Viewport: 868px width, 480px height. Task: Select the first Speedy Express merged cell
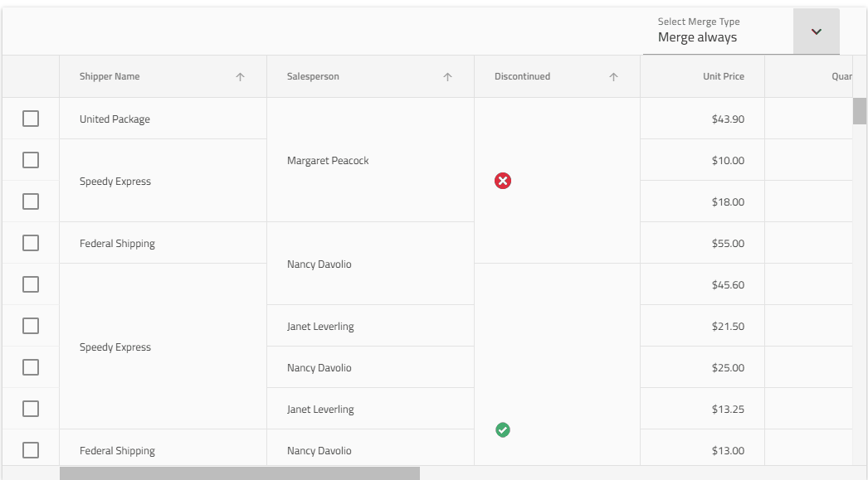115,181
